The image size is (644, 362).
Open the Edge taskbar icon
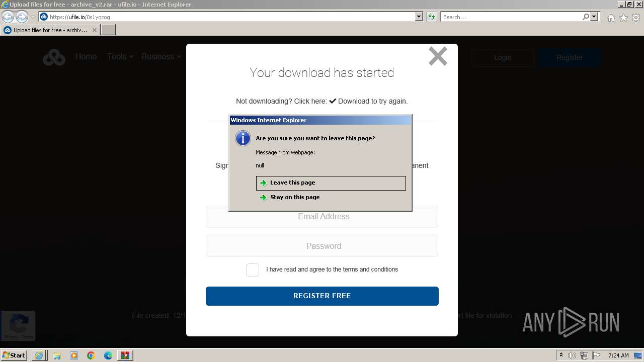coord(108,355)
